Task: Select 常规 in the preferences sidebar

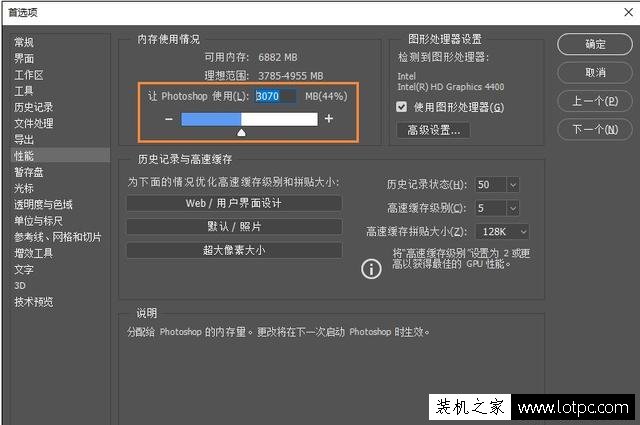Action: click(24, 42)
